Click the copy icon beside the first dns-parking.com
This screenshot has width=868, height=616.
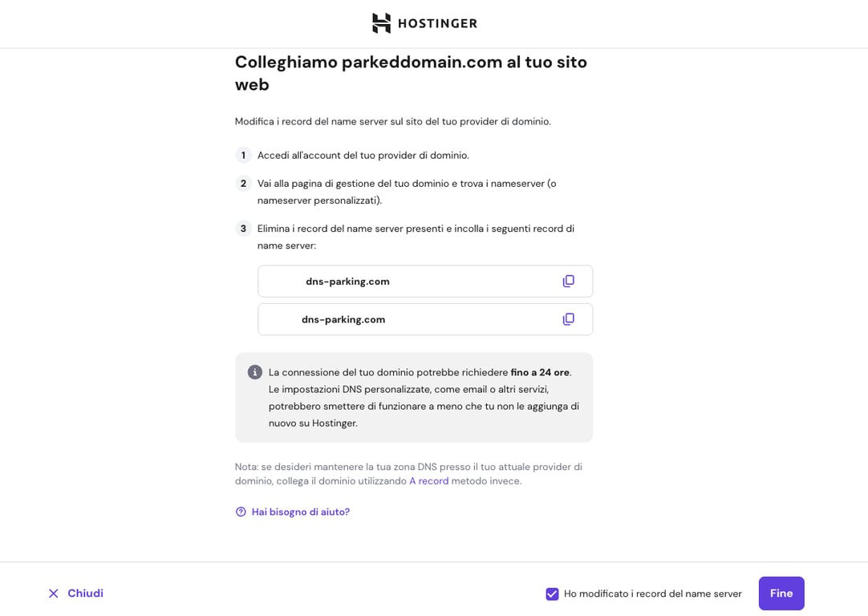[x=569, y=281]
